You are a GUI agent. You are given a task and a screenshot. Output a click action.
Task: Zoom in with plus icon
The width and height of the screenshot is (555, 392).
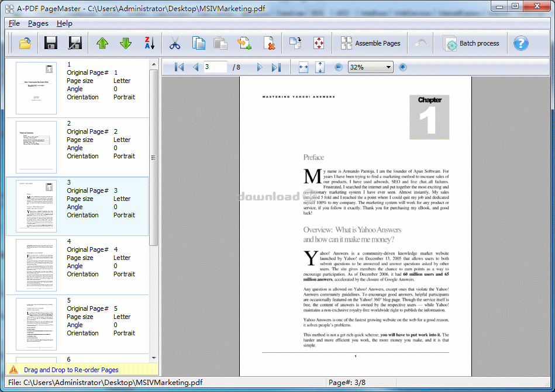403,67
